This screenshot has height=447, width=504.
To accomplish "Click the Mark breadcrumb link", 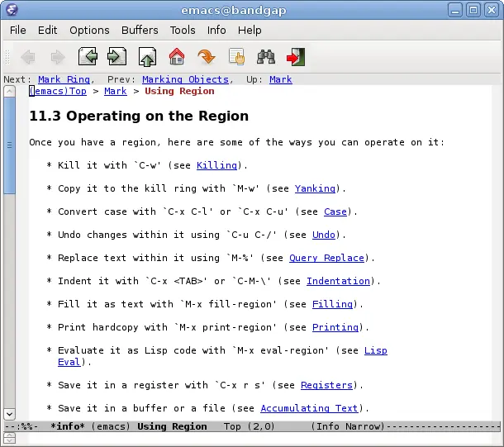I will click(x=116, y=91).
